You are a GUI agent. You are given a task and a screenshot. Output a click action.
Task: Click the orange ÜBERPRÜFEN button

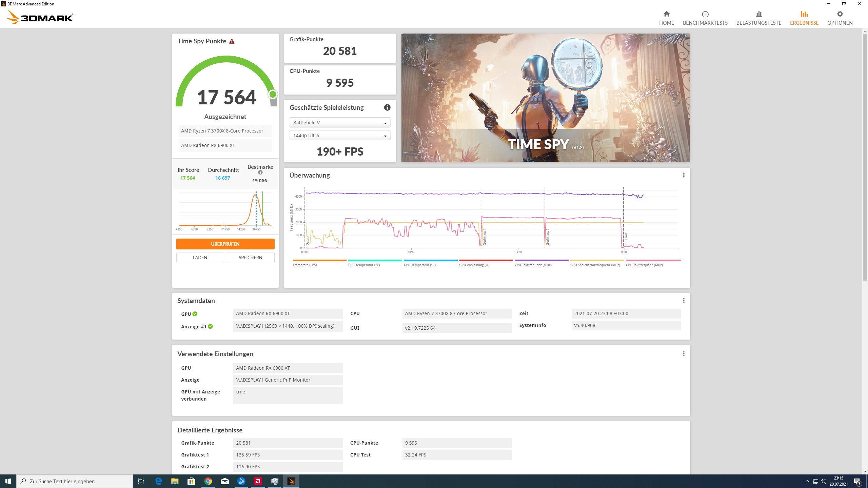point(225,244)
